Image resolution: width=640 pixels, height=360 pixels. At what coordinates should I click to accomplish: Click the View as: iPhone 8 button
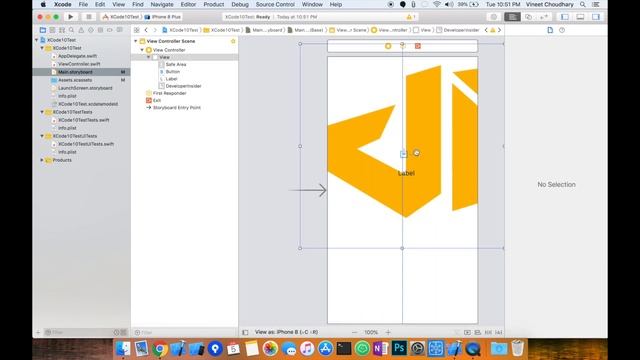(287, 332)
